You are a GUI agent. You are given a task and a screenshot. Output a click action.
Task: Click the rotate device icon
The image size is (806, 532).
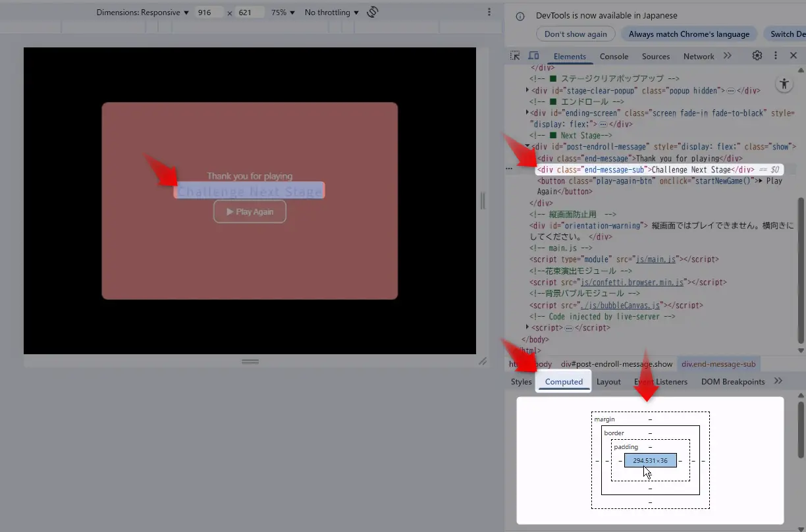pyautogui.click(x=373, y=12)
